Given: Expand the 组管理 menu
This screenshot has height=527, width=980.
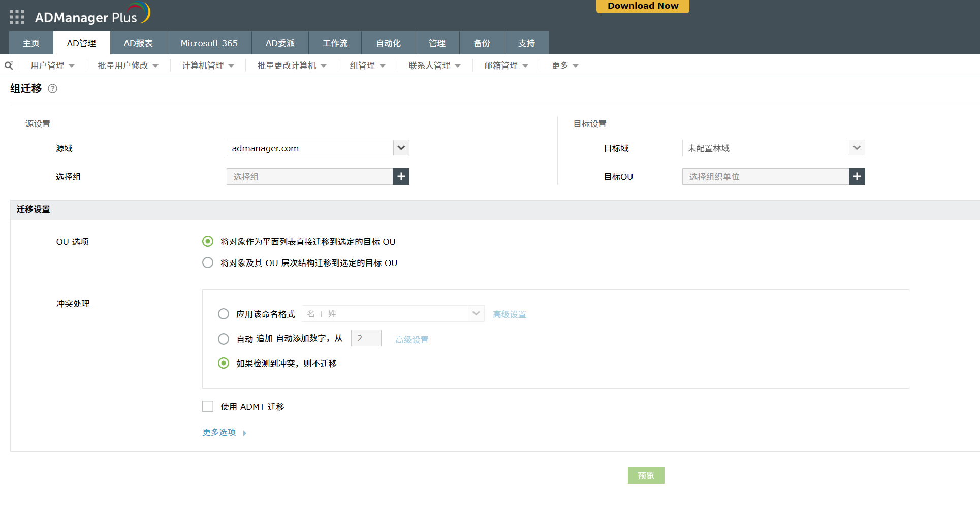Looking at the screenshot, I should click(x=367, y=65).
